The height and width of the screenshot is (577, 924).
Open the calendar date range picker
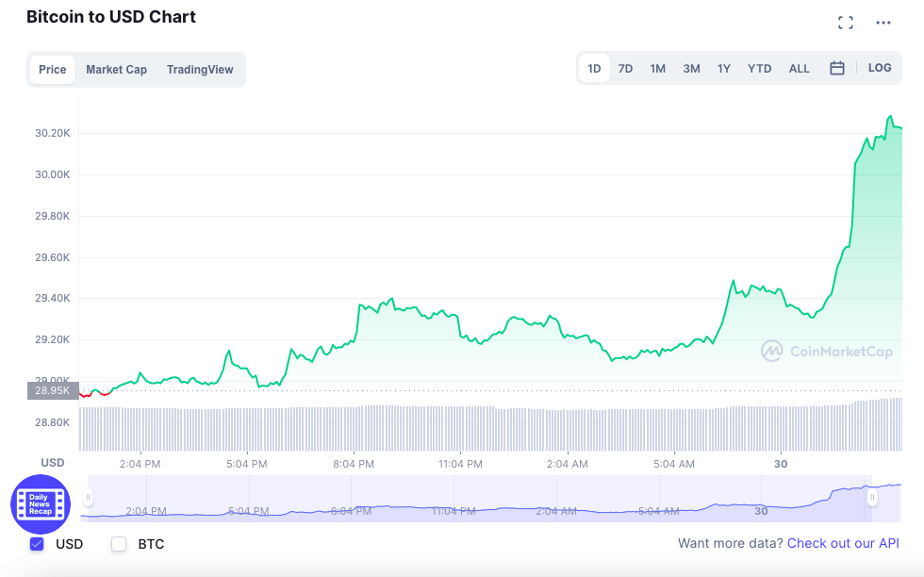coord(836,68)
